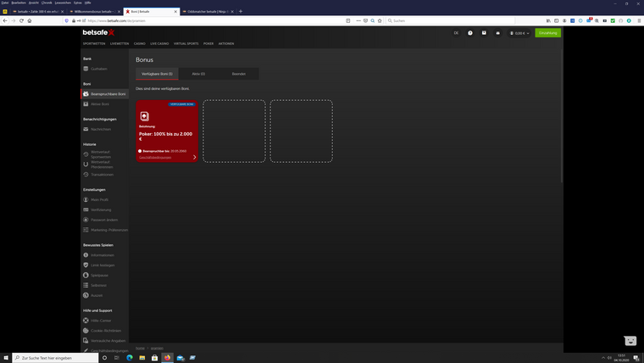The image size is (644, 363).
Task: Open a new browser tab
Action: [x=241, y=12]
